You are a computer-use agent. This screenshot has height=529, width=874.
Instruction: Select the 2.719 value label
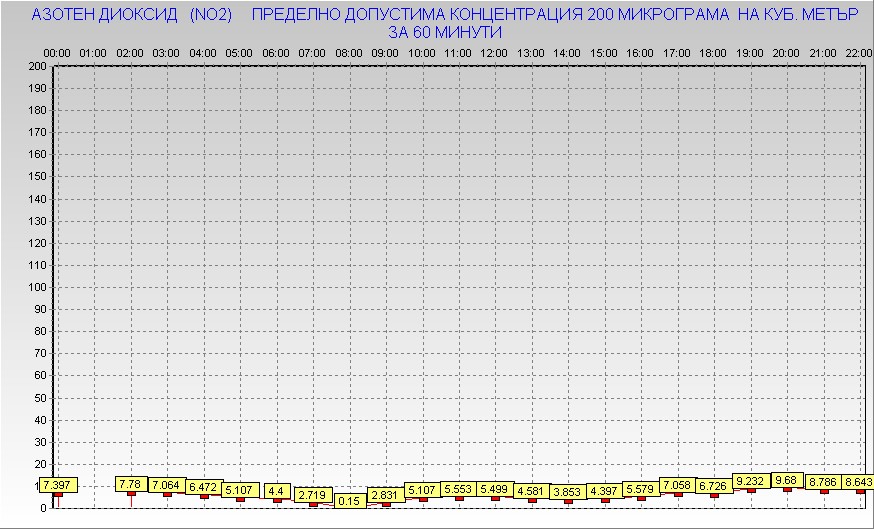pos(313,495)
